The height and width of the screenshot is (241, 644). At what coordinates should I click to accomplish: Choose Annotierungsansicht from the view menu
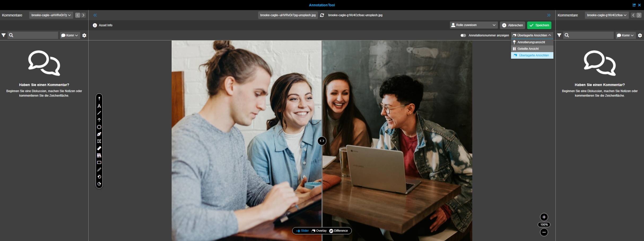pyautogui.click(x=532, y=42)
